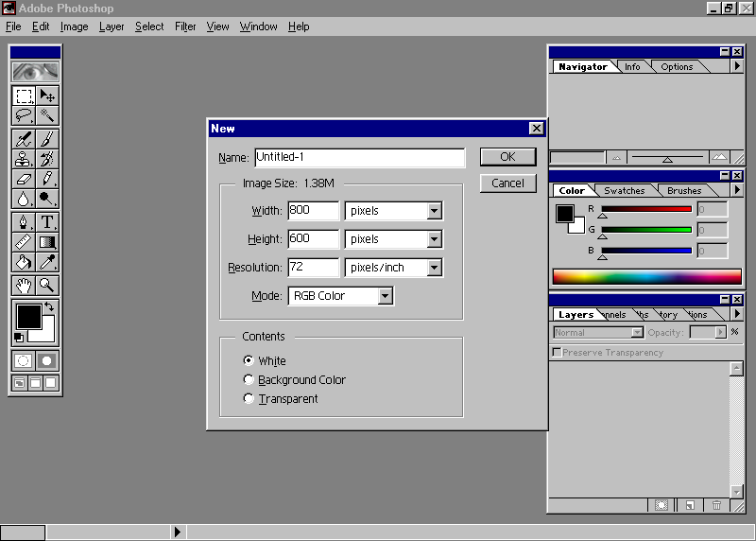756x541 pixels.
Task: Select the Lasso tool
Action: tap(23, 115)
